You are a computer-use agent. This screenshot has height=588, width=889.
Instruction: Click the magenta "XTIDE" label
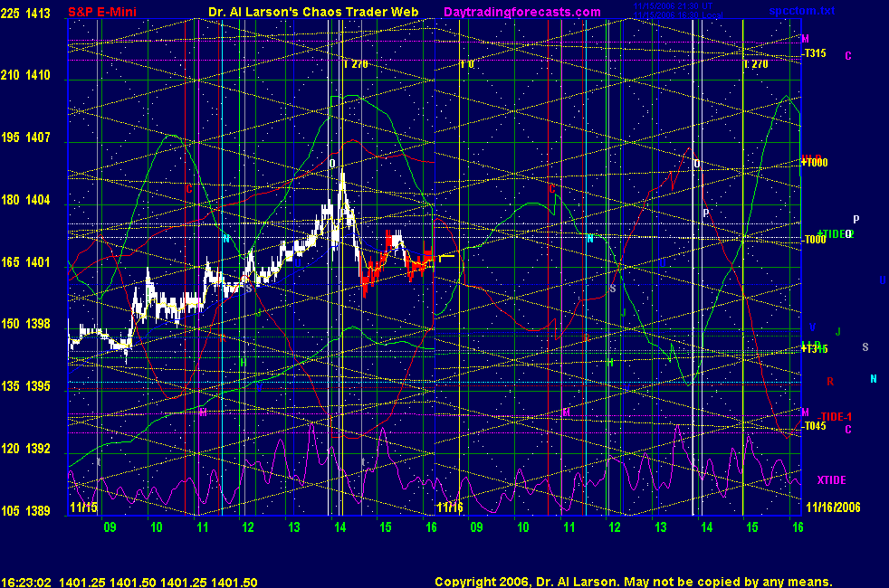(831, 479)
